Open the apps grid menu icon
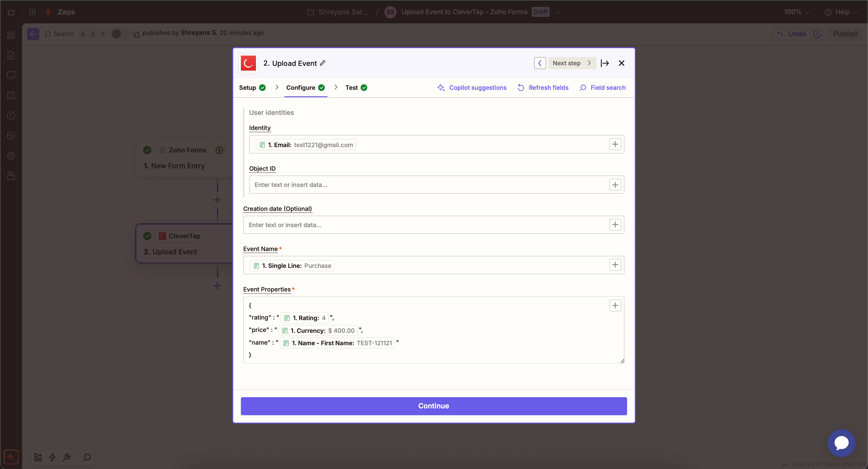 click(x=32, y=12)
